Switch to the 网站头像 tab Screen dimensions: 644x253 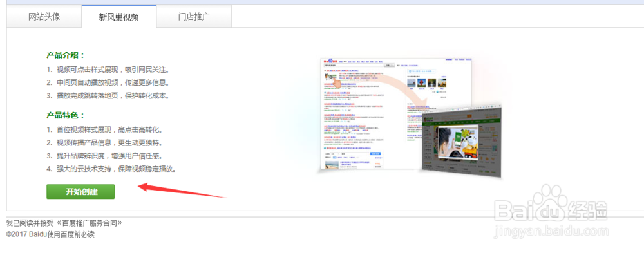(44, 17)
